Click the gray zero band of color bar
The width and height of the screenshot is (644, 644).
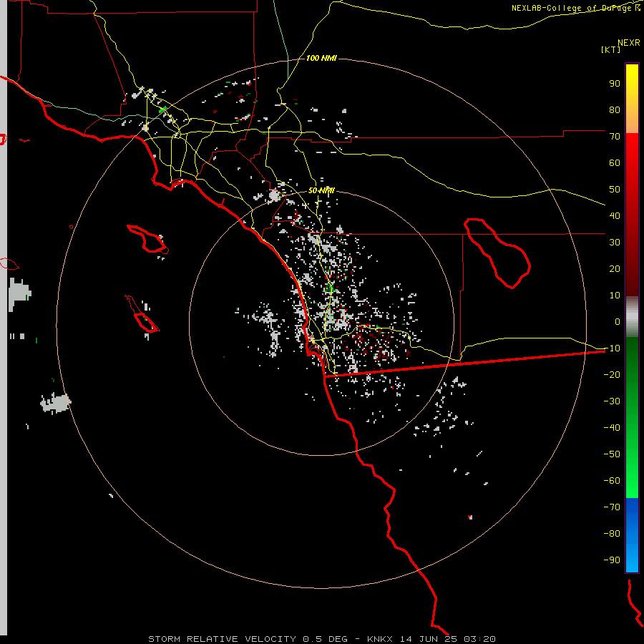pos(632,317)
